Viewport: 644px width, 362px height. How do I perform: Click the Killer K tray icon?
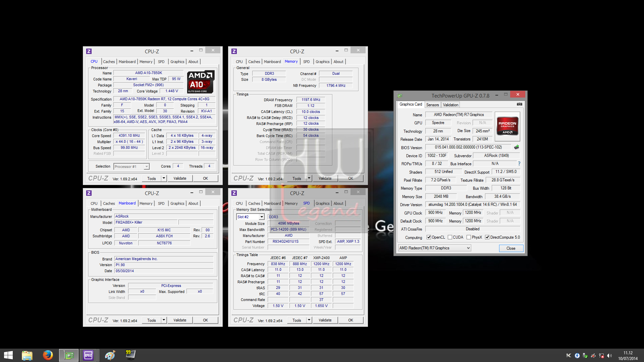569,356
